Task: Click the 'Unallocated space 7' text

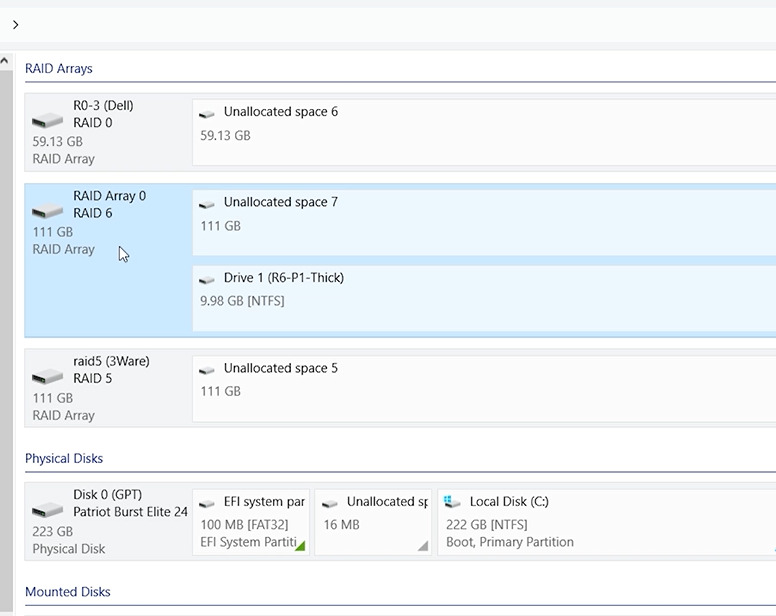Action: [x=281, y=202]
